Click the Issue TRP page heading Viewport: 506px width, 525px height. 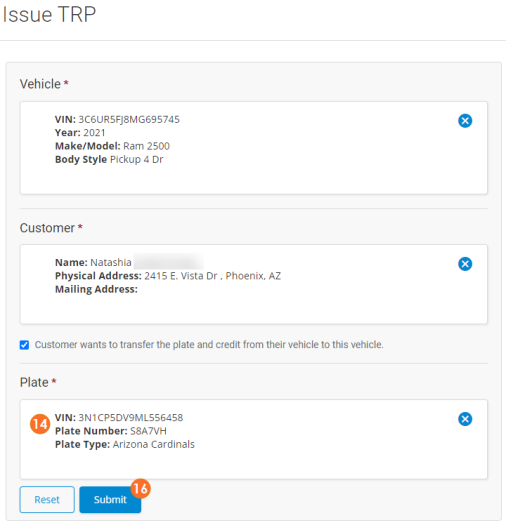pyautogui.click(x=49, y=14)
